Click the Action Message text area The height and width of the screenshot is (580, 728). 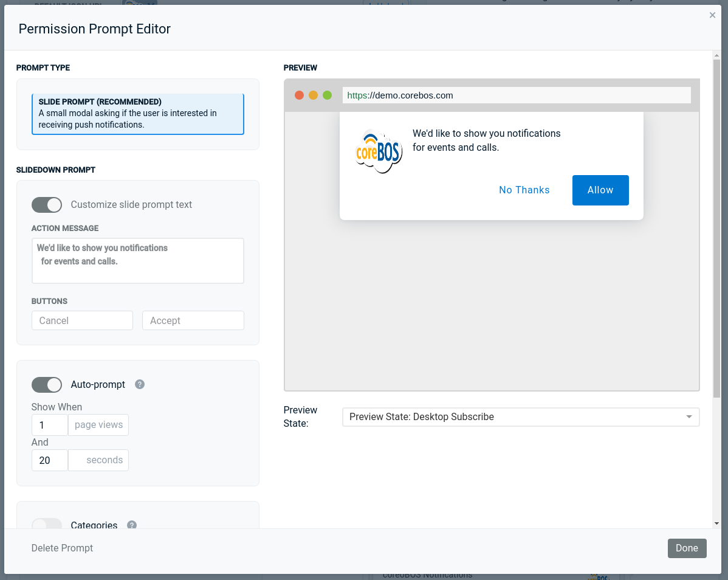pos(138,261)
